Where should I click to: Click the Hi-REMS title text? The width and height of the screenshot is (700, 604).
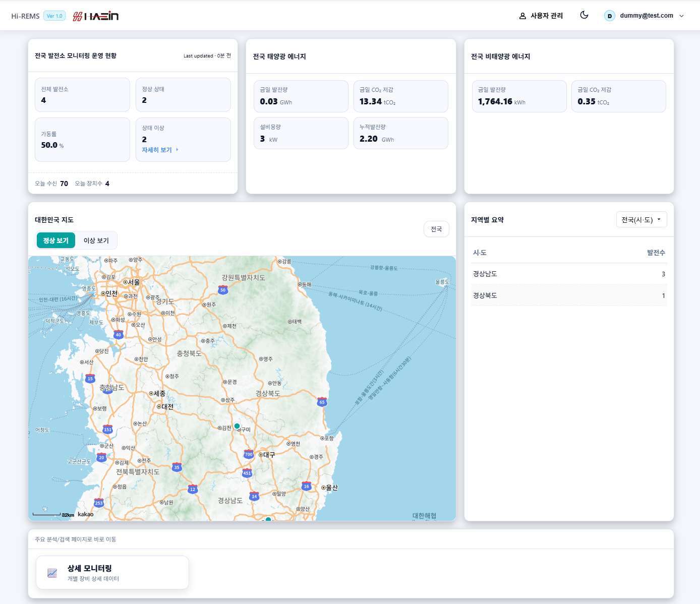pyautogui.click(x=25, y=16)
